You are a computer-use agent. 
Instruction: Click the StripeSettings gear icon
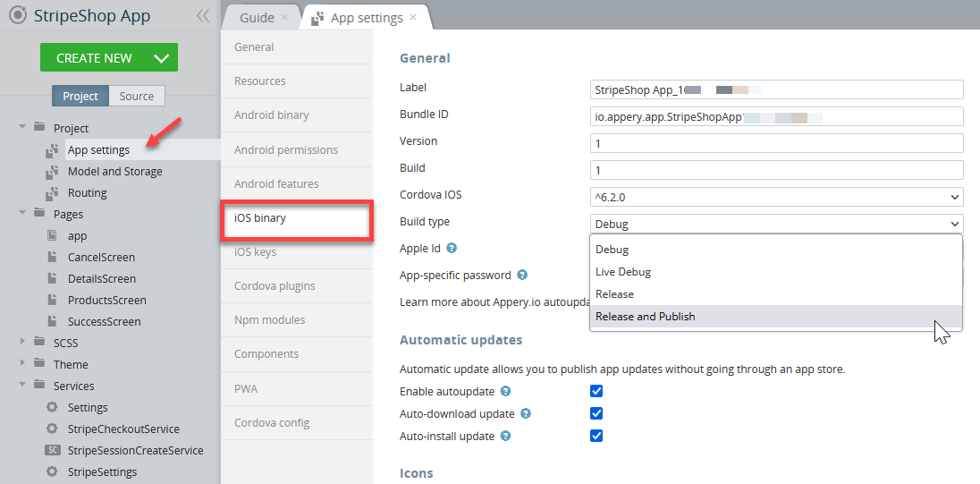point(53,471)
